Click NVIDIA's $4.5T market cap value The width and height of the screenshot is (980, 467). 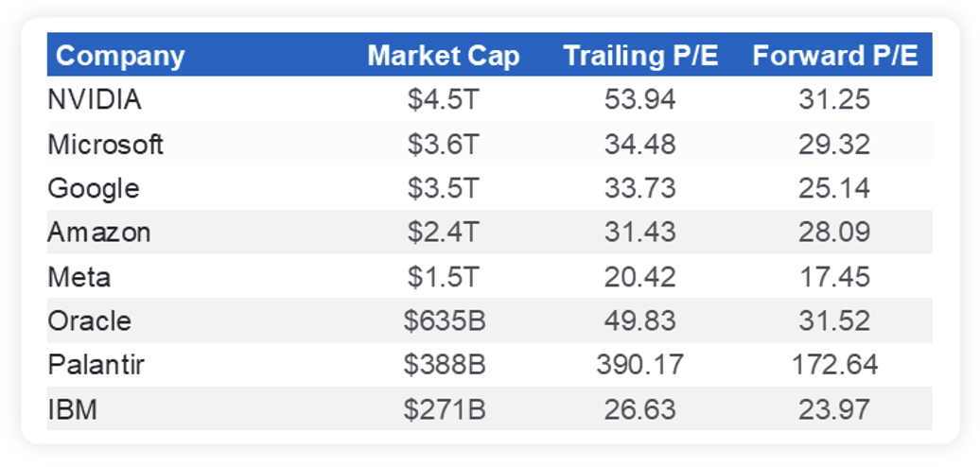444,99
